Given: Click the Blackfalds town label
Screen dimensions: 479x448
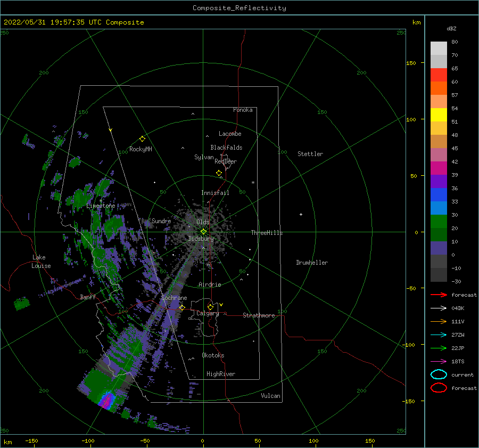Looking at the screenshot, I should [226, 148].
